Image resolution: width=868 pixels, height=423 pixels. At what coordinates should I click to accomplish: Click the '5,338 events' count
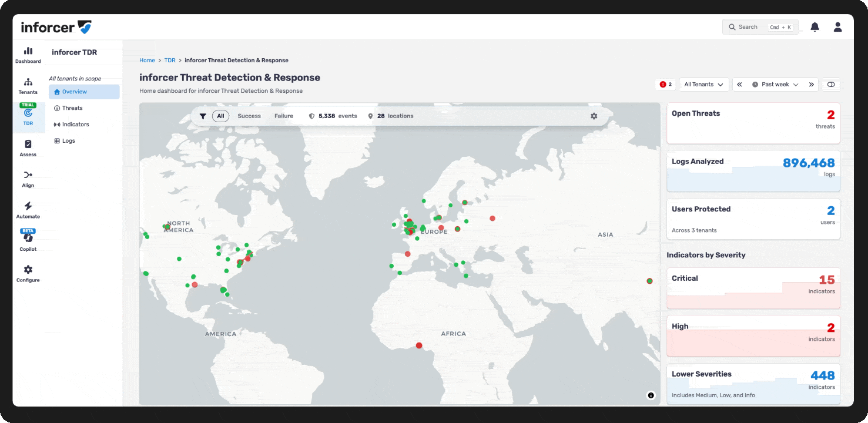coord(338,116)
